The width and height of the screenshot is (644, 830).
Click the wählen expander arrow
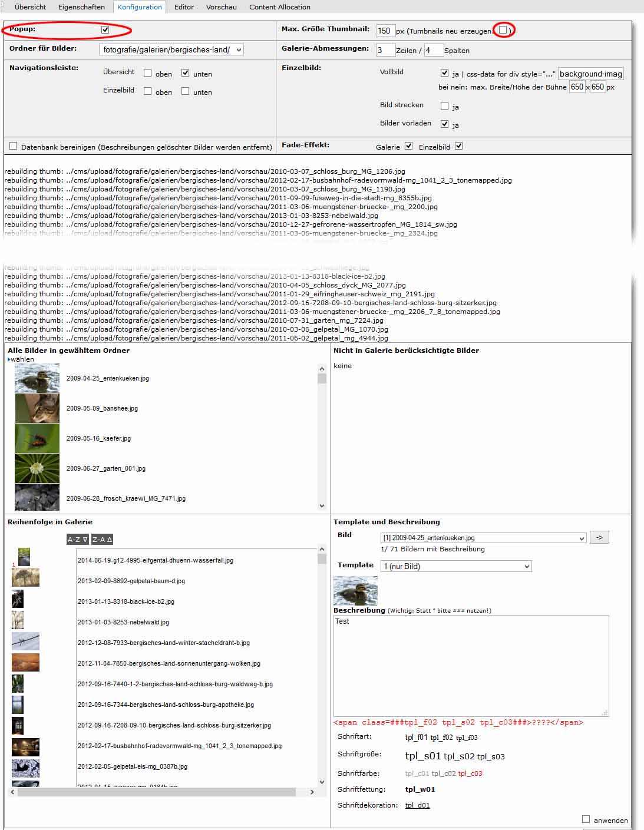point(9,359)
